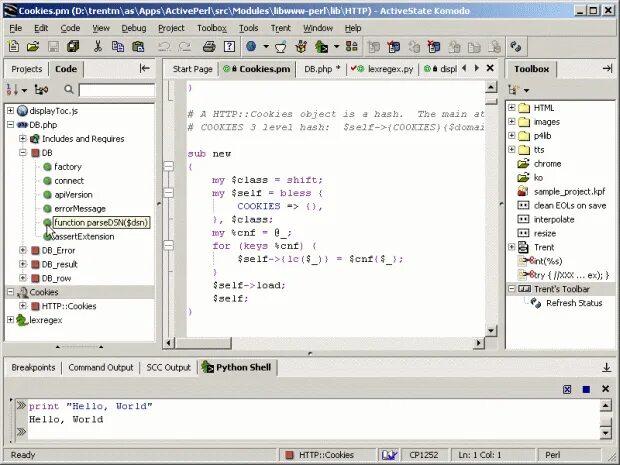Click the package box toolbar icon
Image resolution: width=620 pixels, height=465 pixels.
301,47
